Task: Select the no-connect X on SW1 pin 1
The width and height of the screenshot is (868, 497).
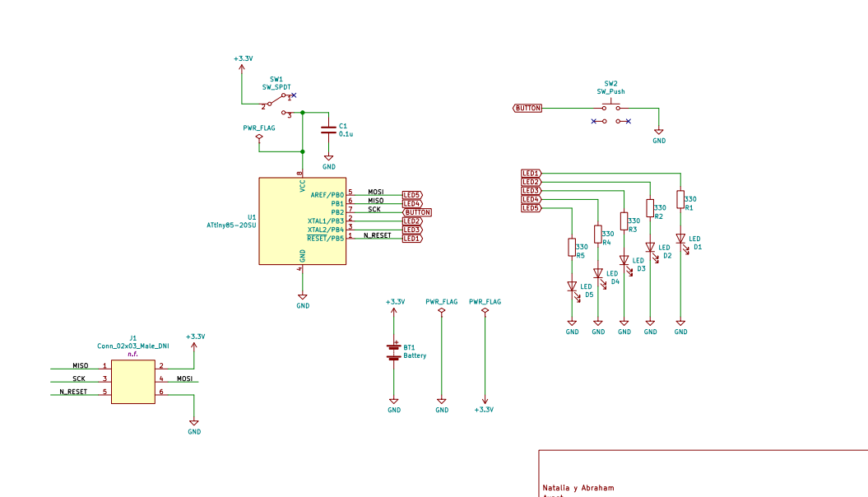Action: (294, 95)
